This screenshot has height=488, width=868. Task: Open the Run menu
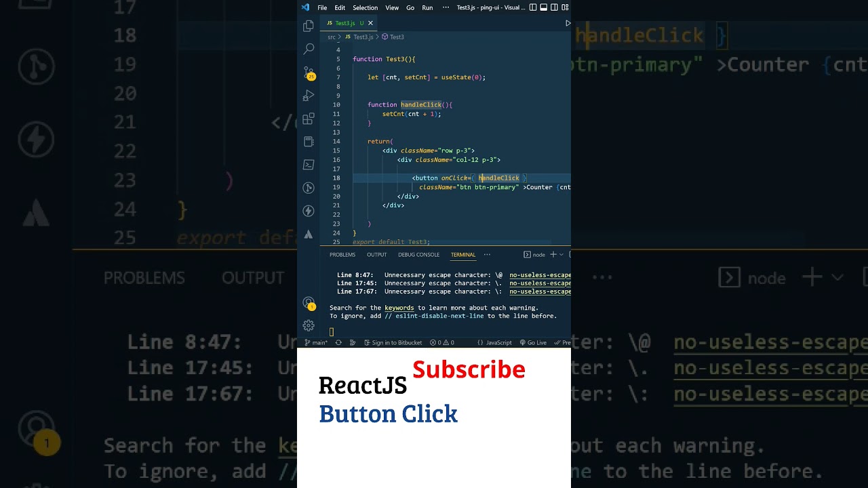point(427,7)
